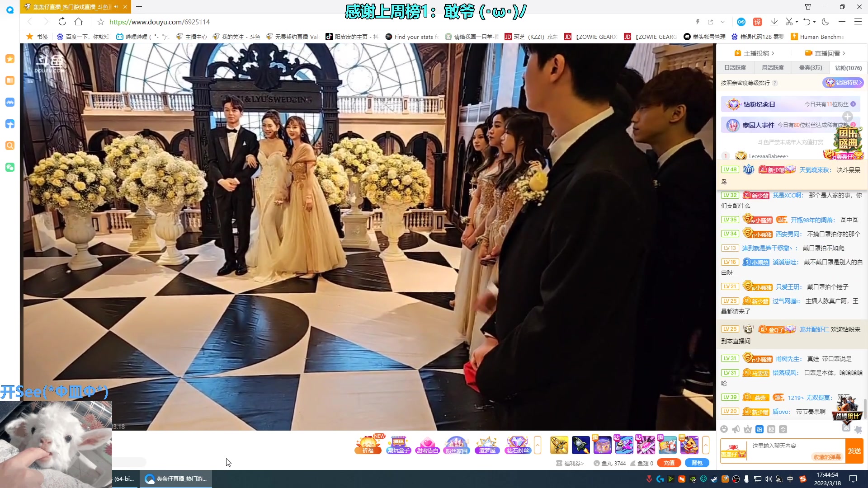Screen dimensions: 868x488
Task: Click the orange star sidebar icon
Action: pos(10,59)
